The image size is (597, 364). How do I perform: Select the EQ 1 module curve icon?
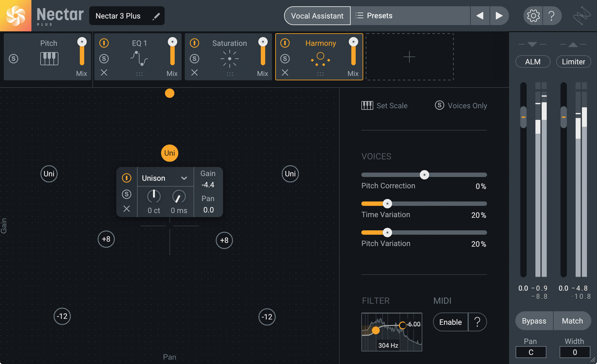[139, 58]
